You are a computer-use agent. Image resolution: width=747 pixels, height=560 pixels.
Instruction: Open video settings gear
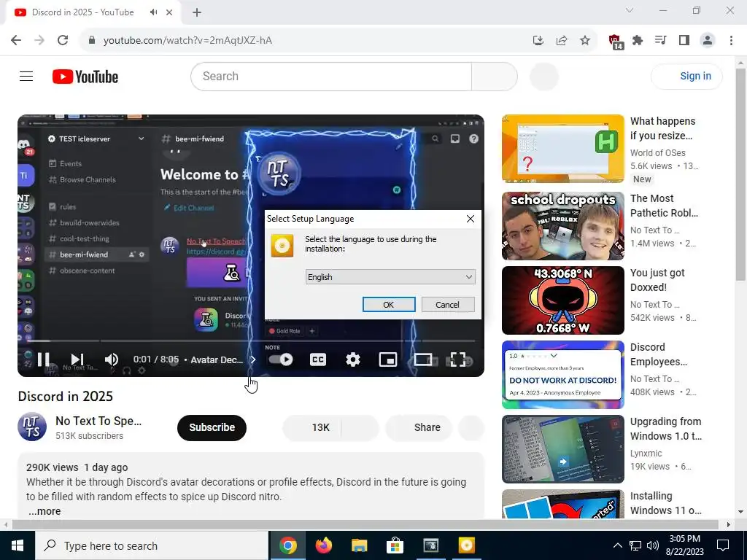(352, 359)
